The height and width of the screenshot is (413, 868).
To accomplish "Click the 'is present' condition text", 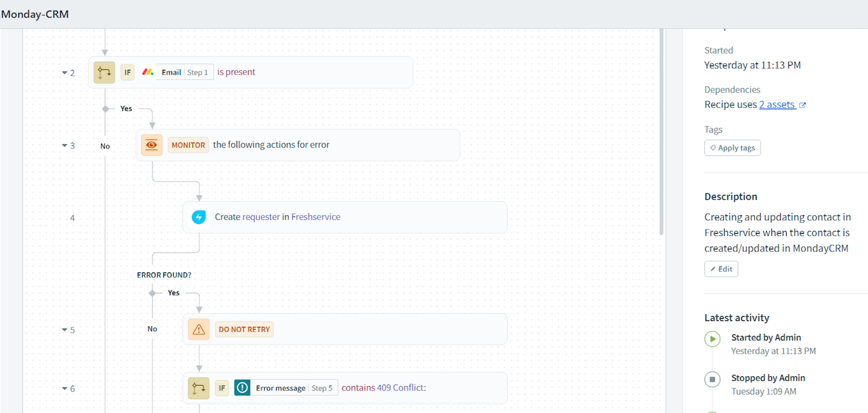I will click(x=236, y=72).
